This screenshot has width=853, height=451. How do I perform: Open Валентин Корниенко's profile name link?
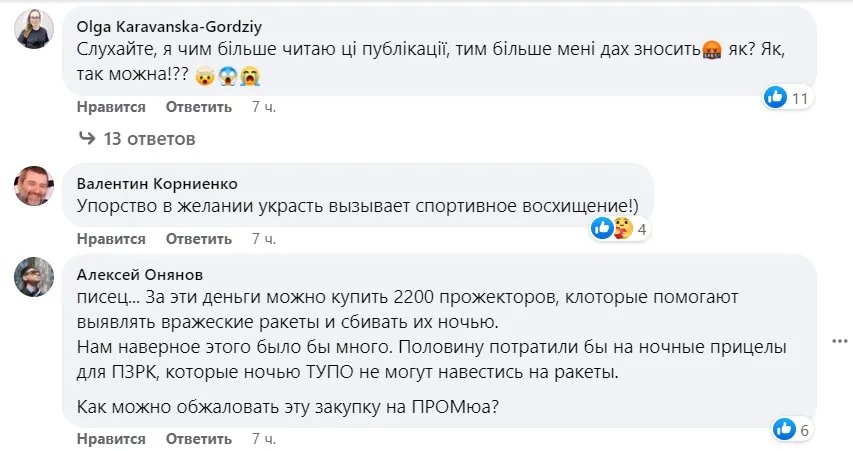click(x=157, y=183)
